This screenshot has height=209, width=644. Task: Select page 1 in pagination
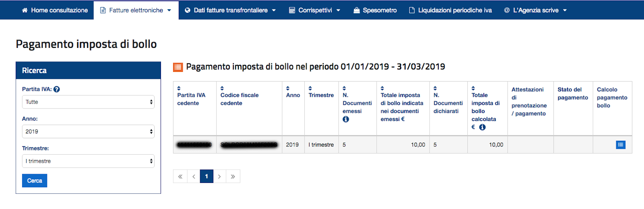pos(206,176)
